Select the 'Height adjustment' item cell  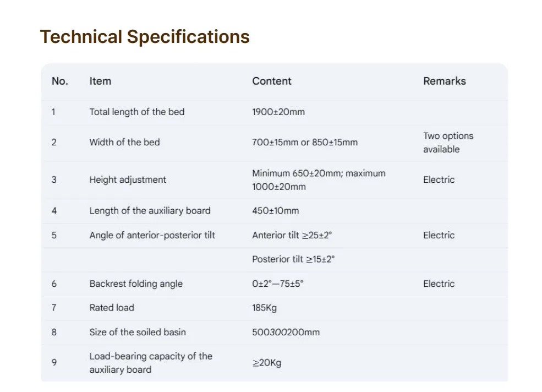[x=128, y=179]
